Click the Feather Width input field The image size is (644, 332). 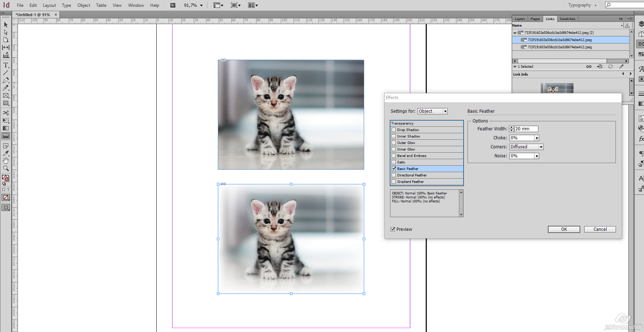click(526, 129)
